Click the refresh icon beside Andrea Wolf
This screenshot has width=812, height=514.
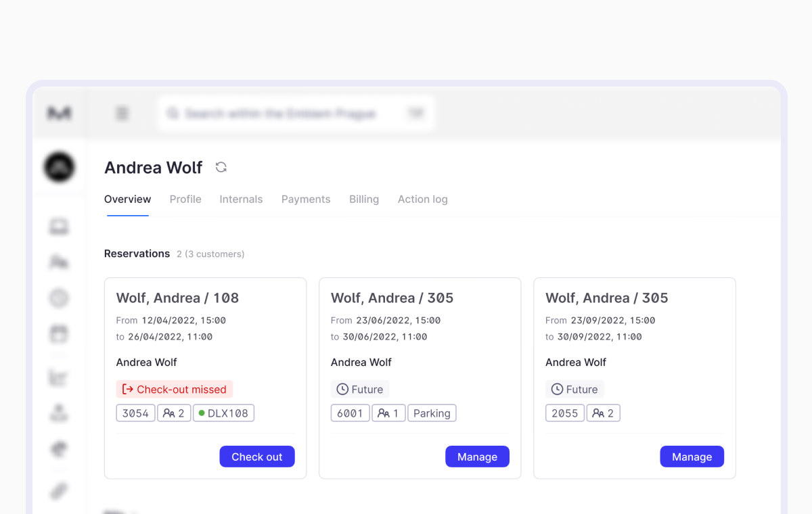221,167
